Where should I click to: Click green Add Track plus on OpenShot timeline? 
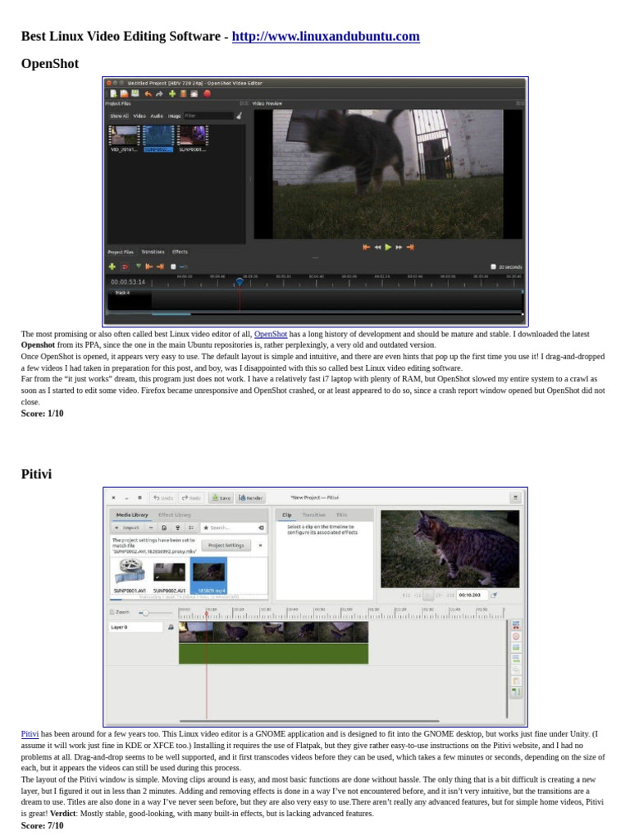click(112, 267)
